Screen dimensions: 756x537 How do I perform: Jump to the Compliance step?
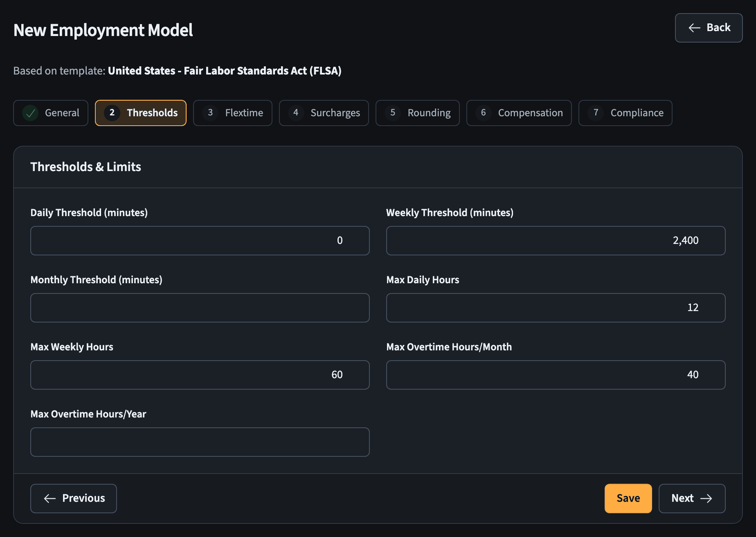pyautogui.click(x=625, y=113)
